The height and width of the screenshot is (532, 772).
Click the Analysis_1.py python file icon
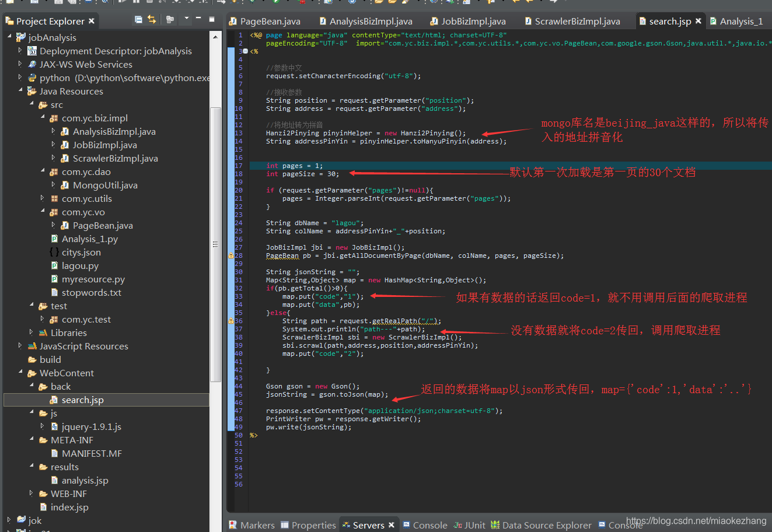(x=54, y=239)
